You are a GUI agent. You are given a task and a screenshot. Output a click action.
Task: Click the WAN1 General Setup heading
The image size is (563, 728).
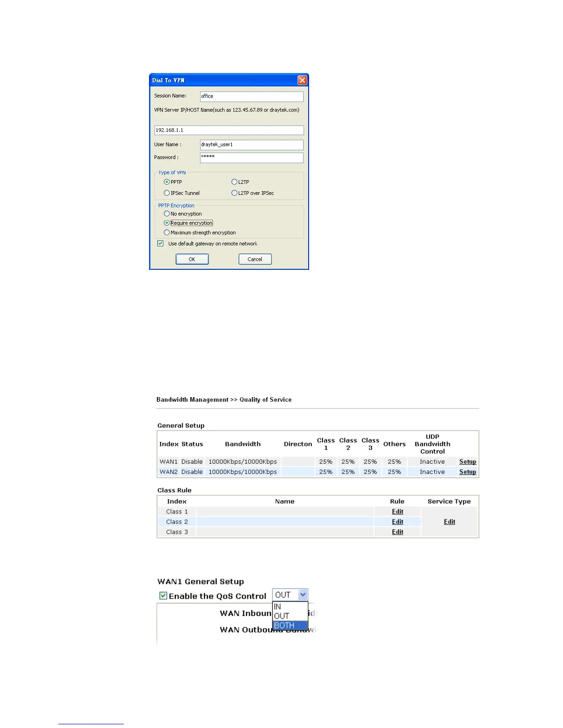201,581
